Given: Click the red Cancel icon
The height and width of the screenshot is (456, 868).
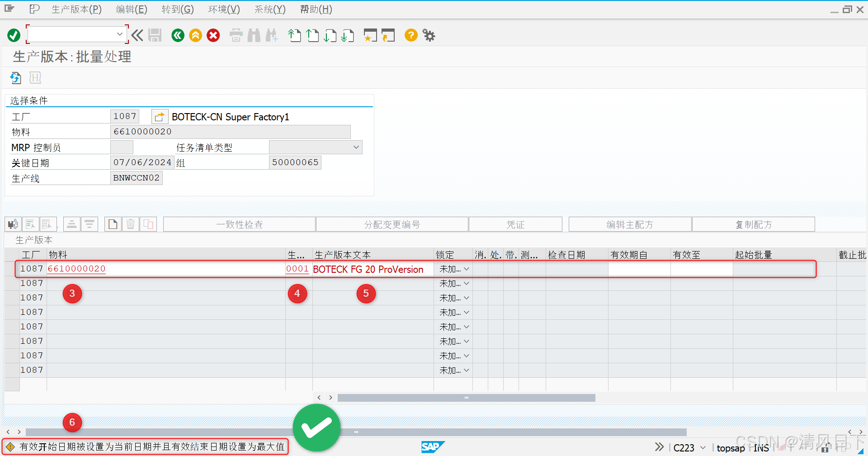Looking at the screenshot, I should pyautogui.click(x=213, y=35).
